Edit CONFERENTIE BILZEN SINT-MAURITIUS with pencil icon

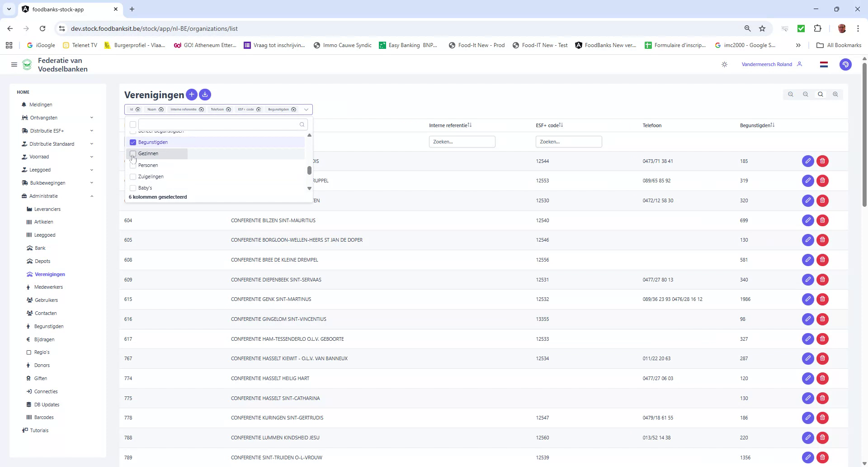pos(808,220)
